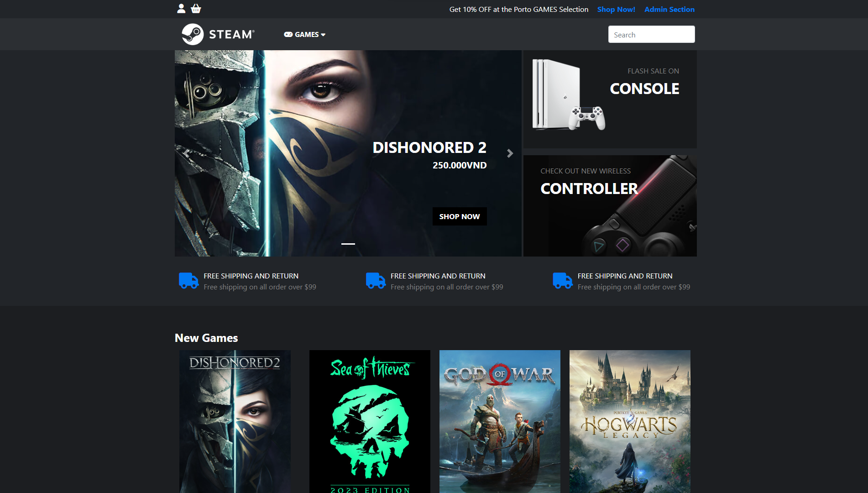868x493 pixels.
Task: Open the God of War cover
Action: tap(500, 421)
